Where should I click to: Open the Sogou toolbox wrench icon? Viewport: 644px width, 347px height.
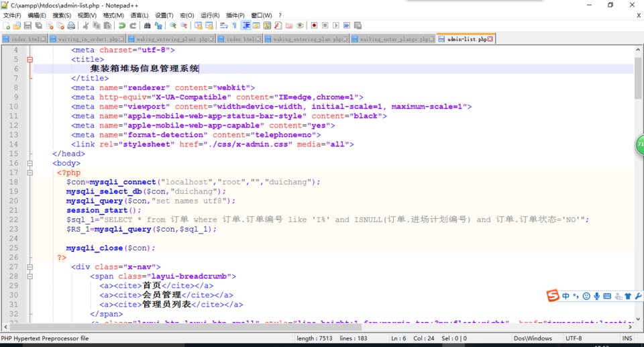(638, 296)
